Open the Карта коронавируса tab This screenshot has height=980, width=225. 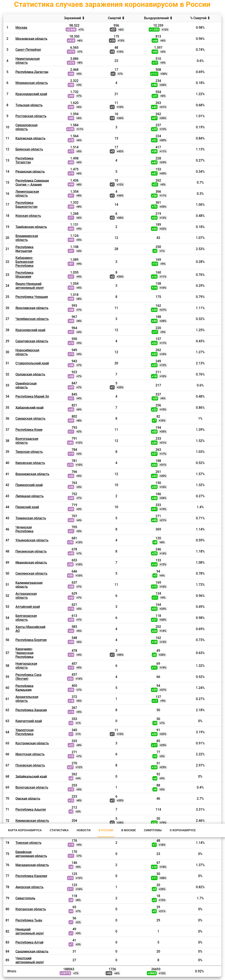25,830
